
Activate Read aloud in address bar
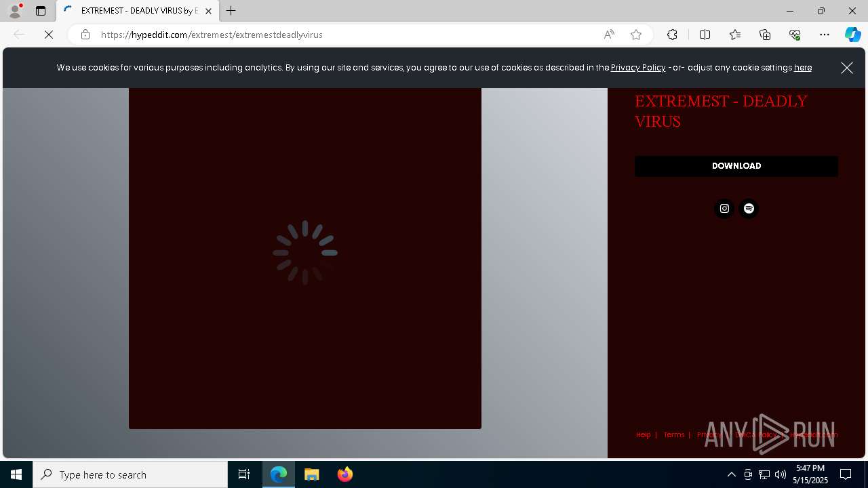pyautogui.click(x=609, y=35)
